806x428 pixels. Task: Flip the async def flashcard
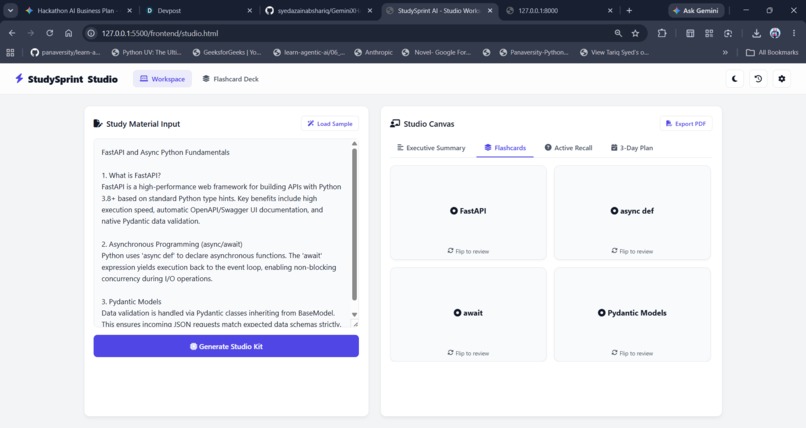[632, 213]
